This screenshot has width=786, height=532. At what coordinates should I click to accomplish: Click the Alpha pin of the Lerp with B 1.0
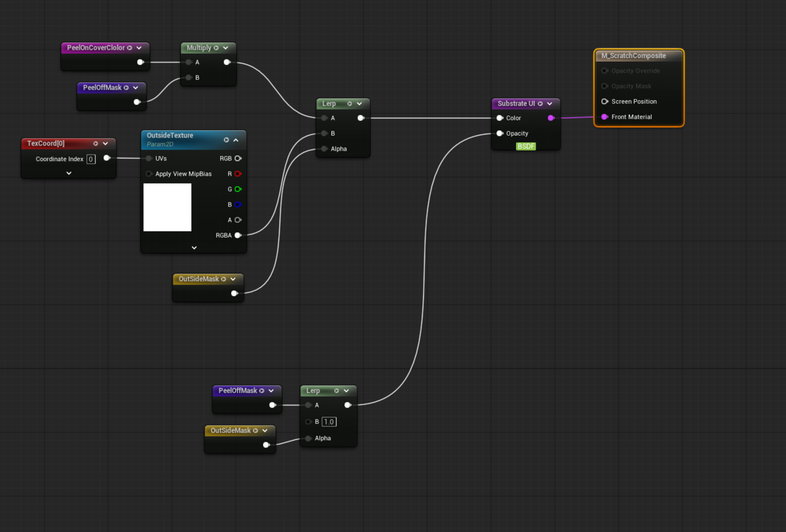click(x=308, y=438)
